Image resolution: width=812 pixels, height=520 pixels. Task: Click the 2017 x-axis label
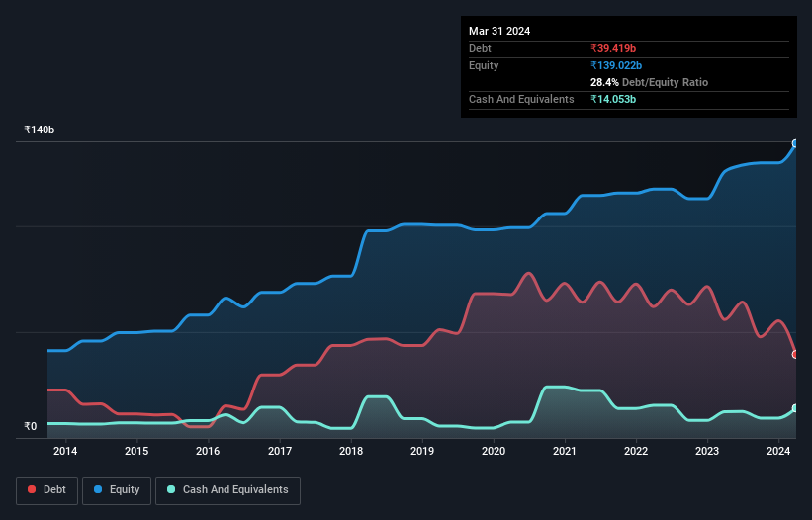(280, 451)
